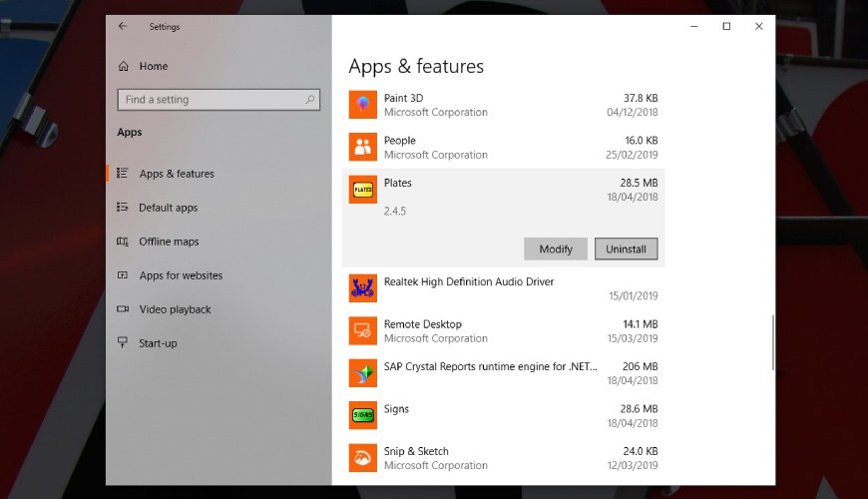Close the Settings window
Screen dimensions: 868x499
759,26
